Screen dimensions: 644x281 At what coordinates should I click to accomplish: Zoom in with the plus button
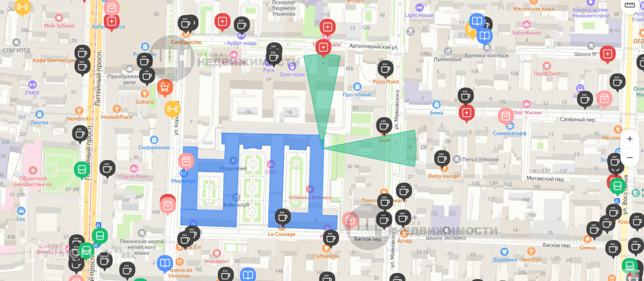point(630,139)
